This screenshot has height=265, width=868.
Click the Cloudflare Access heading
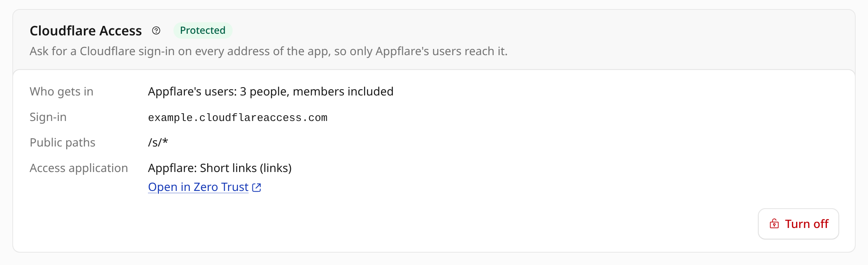point(85,30)
